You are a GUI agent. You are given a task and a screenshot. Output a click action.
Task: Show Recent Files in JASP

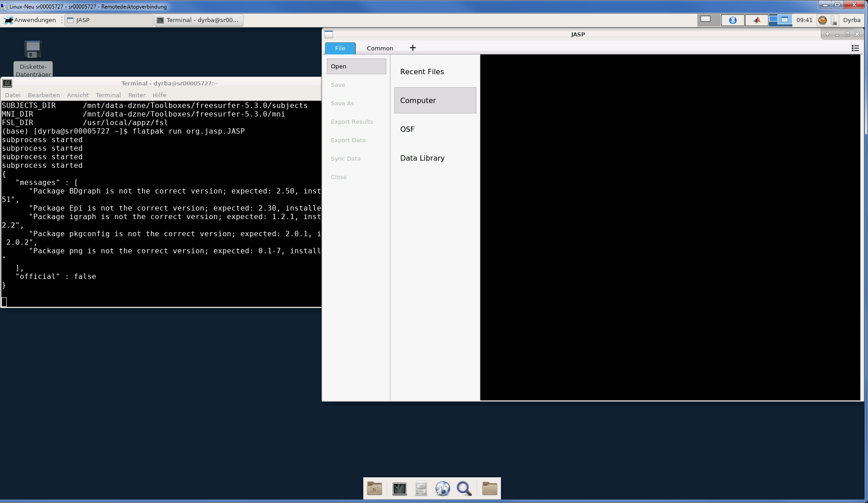422,71
